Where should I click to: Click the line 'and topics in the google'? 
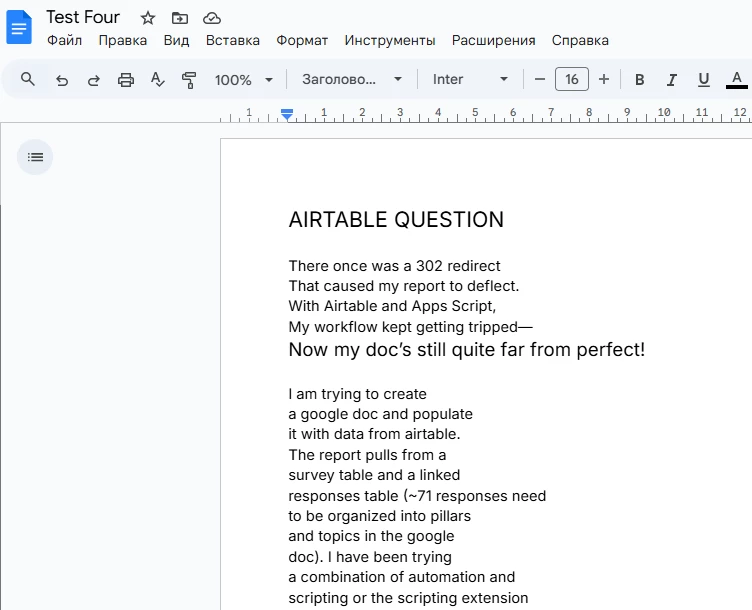coord(371,536)
